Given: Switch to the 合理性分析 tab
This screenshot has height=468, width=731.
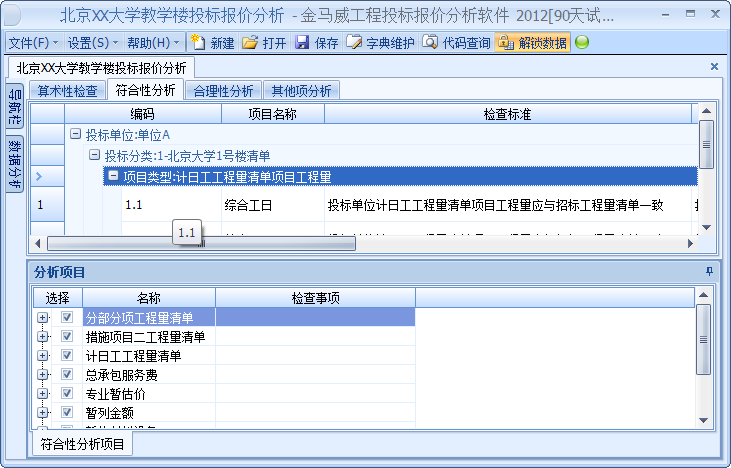Looking at the screenshot, I should tap(223, 91).
